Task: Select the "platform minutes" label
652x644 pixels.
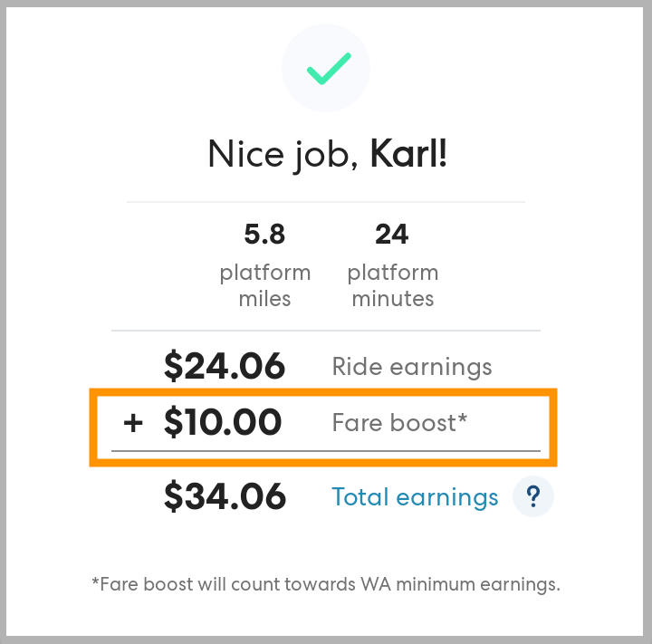Action: click(x=392, y=285)
